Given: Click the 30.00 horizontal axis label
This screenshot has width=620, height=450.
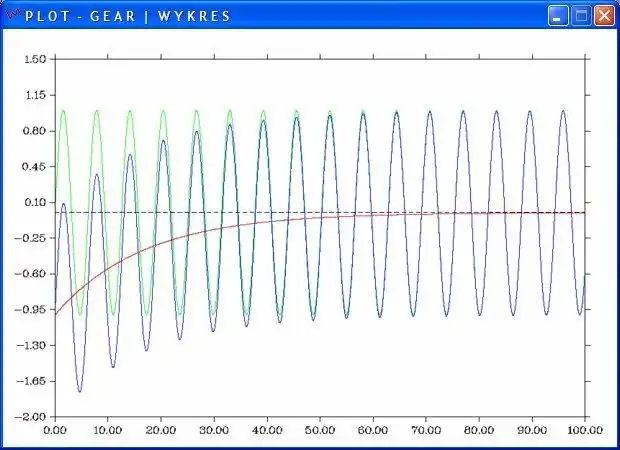Looking at the screenshot, I should click(214, 430).
